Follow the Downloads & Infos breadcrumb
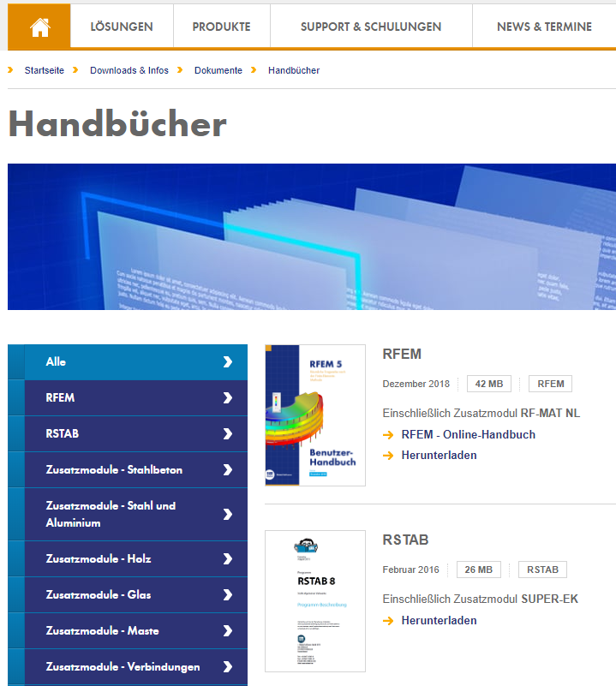 pos(129,70)
